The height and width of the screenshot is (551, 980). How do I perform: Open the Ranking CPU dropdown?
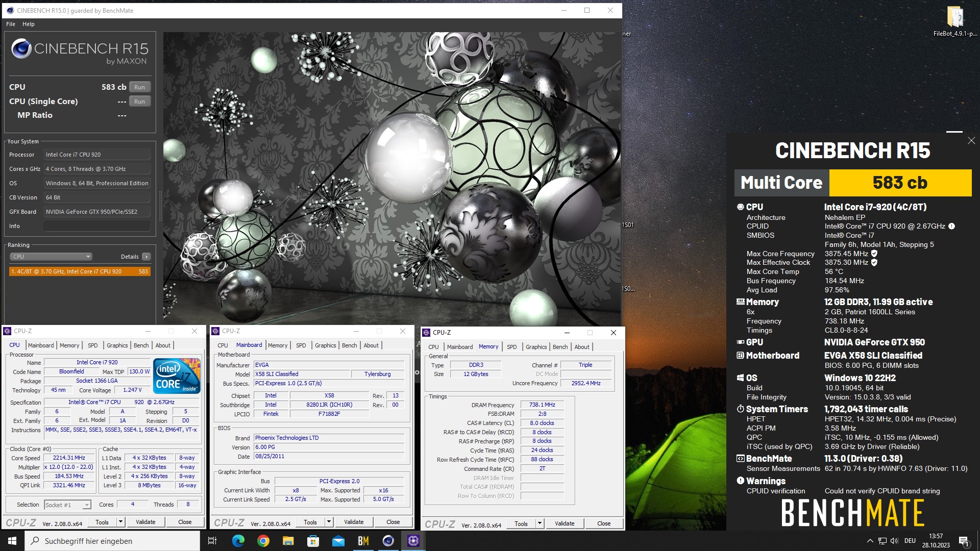coord(51,257)
